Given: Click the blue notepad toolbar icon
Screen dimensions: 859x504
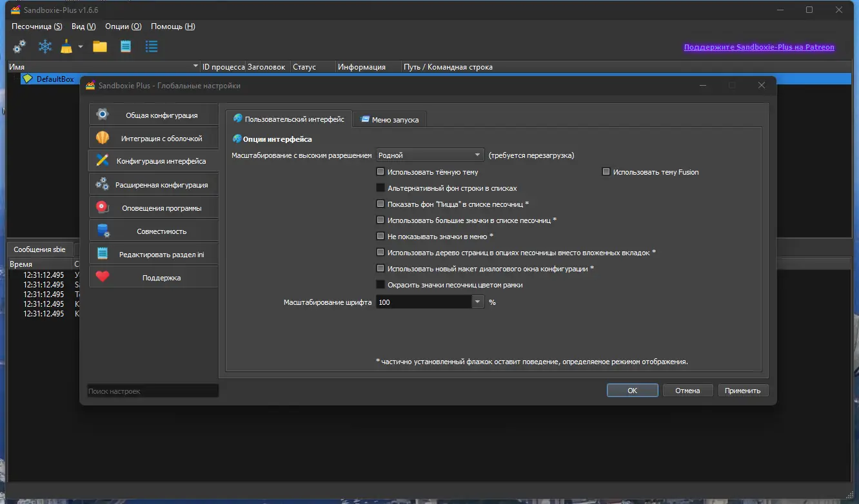Looking at the screenshot, I should coord(126,46).
